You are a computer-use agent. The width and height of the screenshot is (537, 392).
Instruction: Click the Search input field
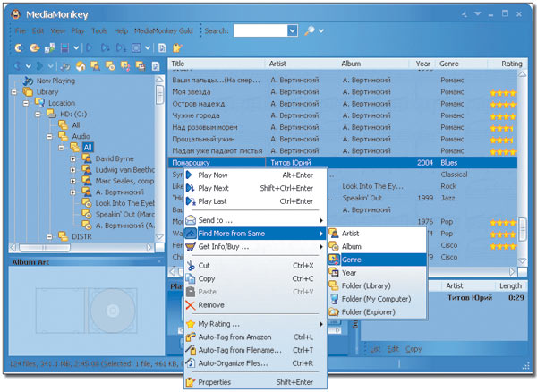(260, 30)
